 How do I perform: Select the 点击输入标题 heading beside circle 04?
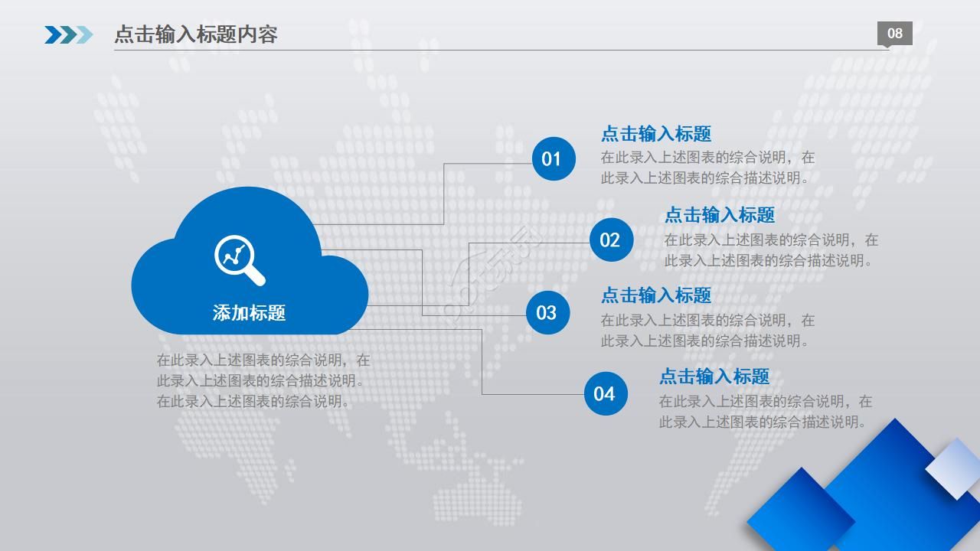[714, 377]
